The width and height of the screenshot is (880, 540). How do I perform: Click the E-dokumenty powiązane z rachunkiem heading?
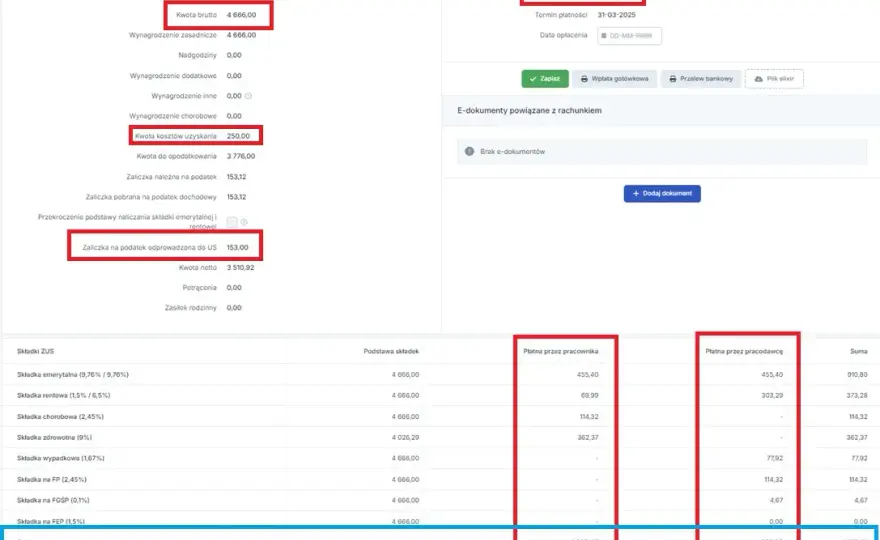(529, 111)
